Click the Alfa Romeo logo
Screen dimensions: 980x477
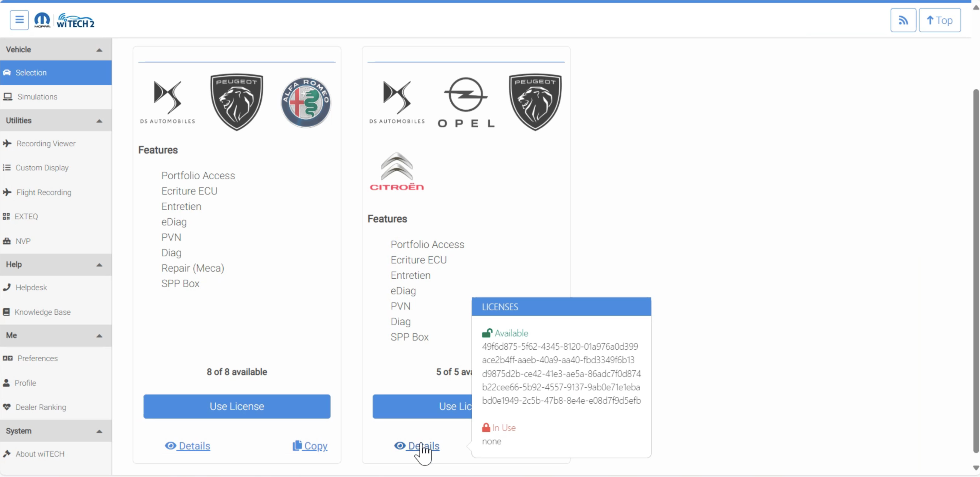pyautogui.click(x=306, y=102)
